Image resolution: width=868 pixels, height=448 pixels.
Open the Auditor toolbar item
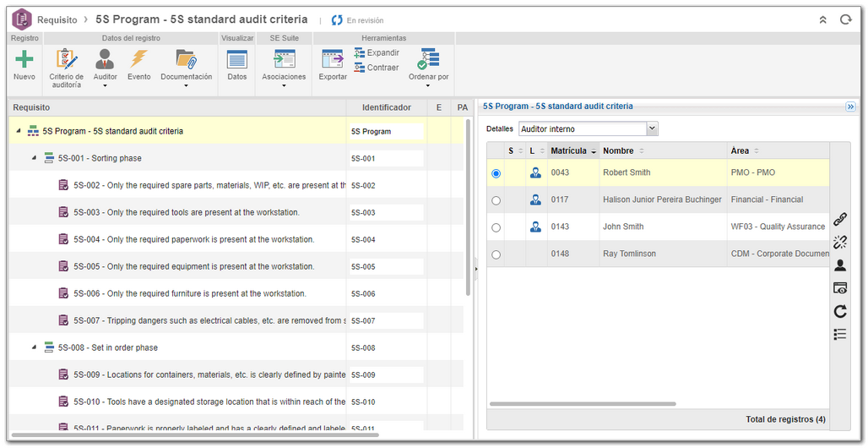point(105,68)
